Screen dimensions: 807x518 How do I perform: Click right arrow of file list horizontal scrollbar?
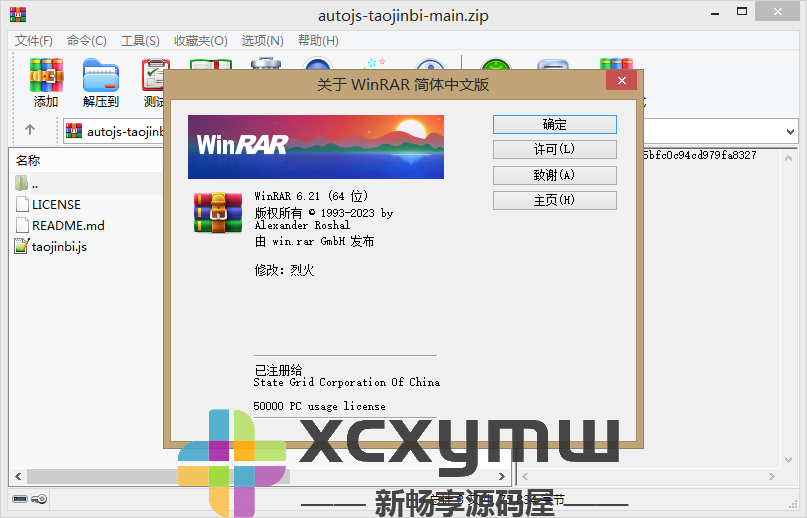502,476
